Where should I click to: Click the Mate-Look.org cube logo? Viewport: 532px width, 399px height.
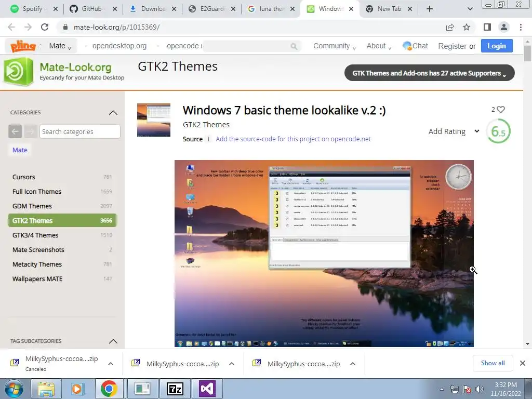click(x=18, y=71)
